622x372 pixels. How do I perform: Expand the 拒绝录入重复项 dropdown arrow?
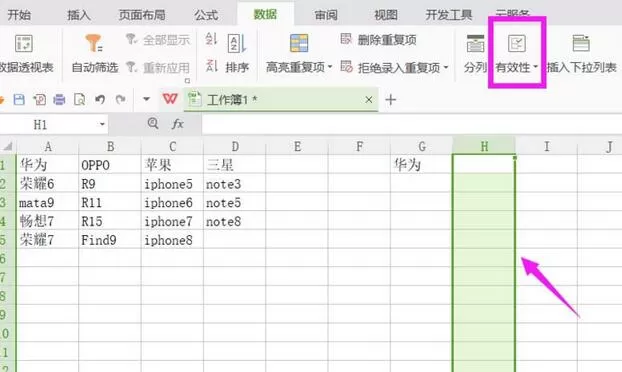pyautogui.click(x=446, y=67)
